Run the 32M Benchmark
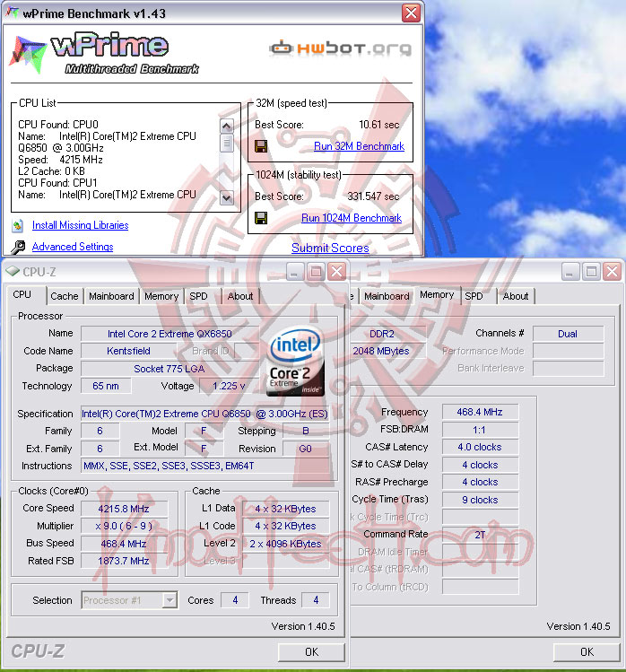The image size is (626, 672). pos(359,146)
